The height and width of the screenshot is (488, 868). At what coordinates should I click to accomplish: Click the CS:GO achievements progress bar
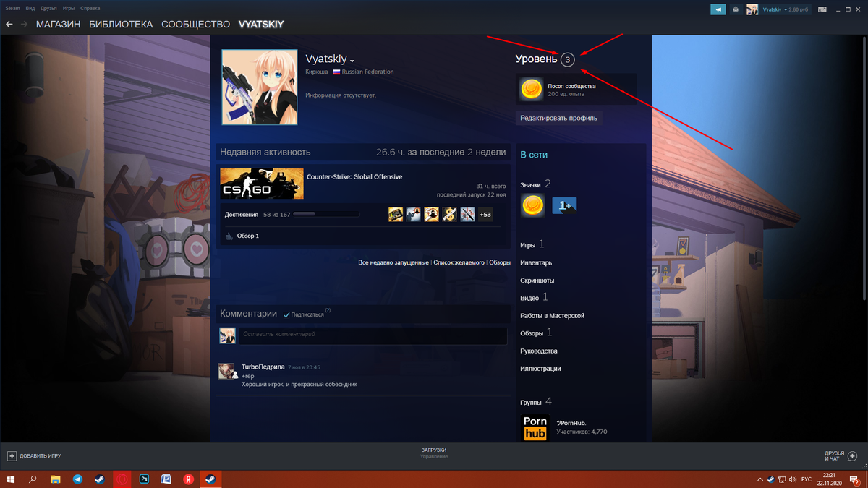326,215
